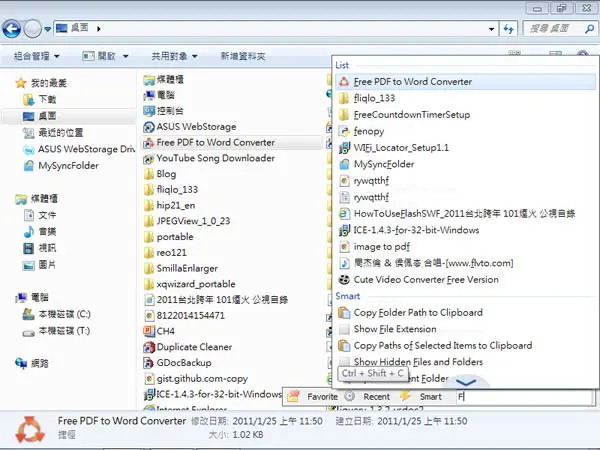Screen dimensions: 600x450
Task: Click the Recent clock icon
Action: coord(349,396)
